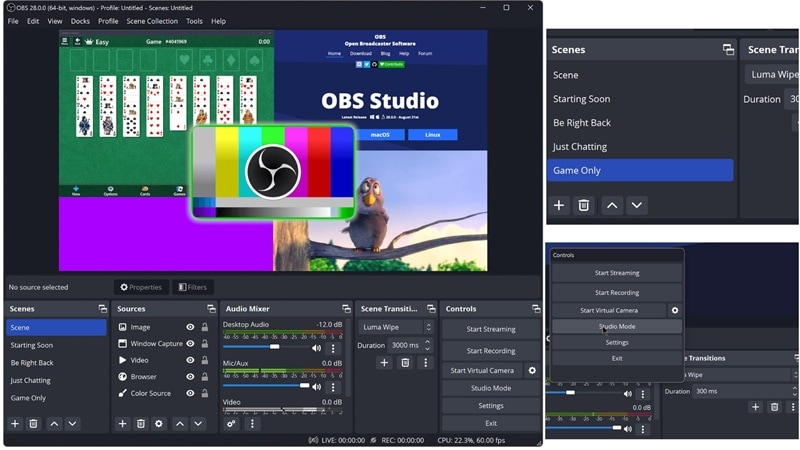Click Exit in floating Controls panel
800x450 pixels.
click(617, 358)
